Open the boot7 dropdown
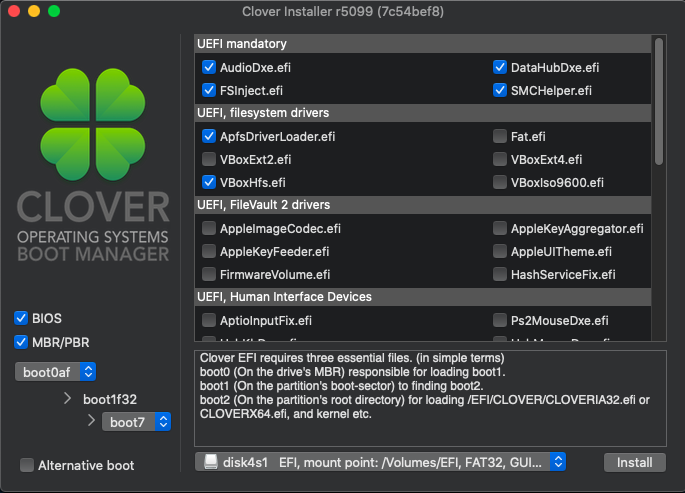Screen dimensions: 685x493 pyautogui.click(x=136, y=422)
